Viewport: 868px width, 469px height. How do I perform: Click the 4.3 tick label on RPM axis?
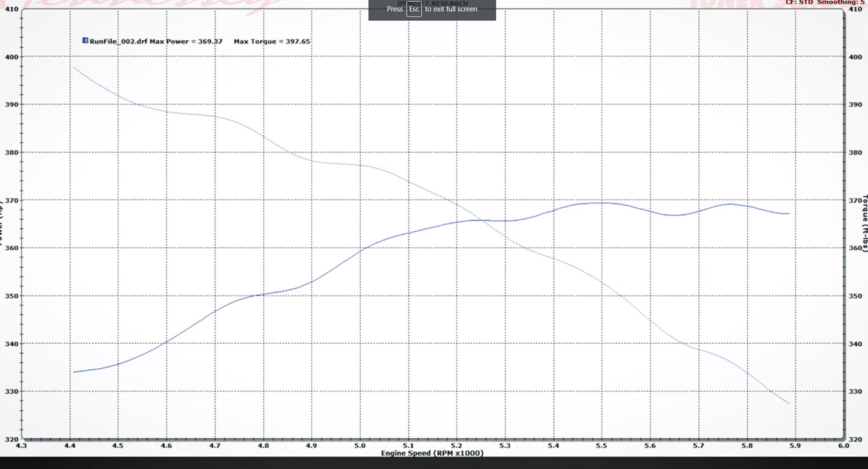click(x=21, y=446)
